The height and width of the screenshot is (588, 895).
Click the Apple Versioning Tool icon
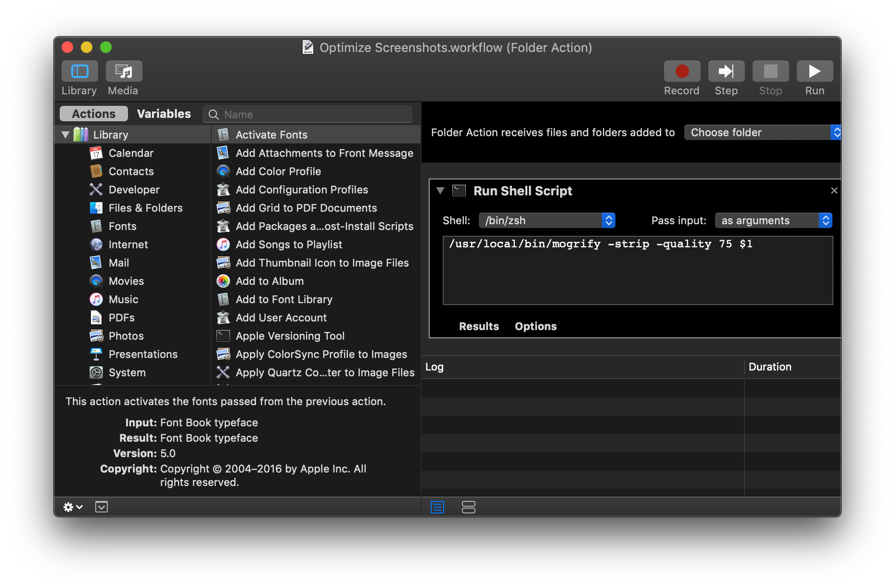point(223,336)
